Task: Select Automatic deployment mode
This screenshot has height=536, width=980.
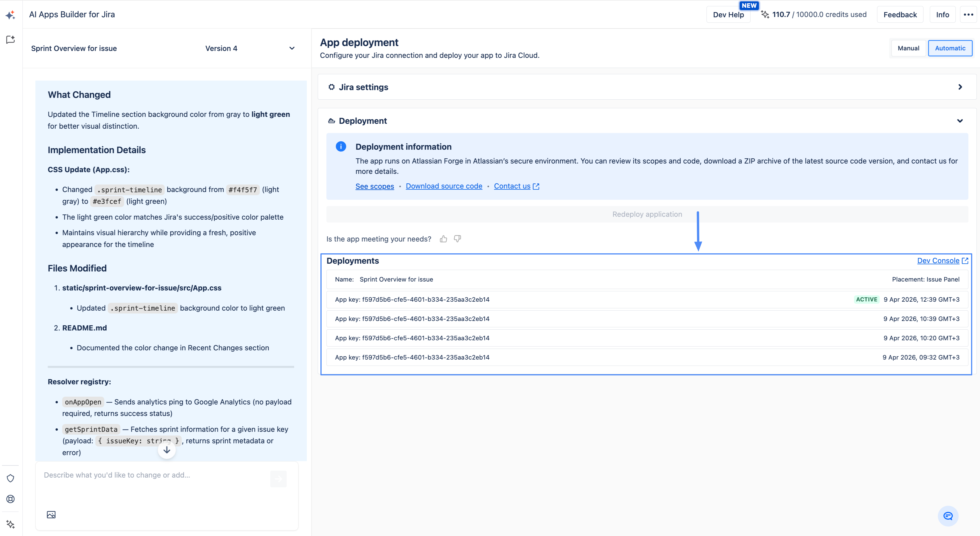Action: coord(950,48)
